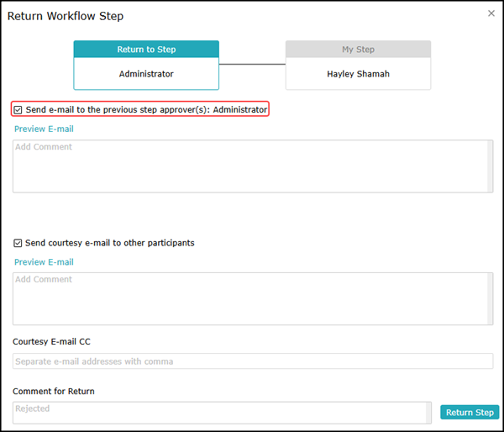Click scrollbar of Comment for Return field
This screenshot has height=432, width=504.
(x=428, y=413)
